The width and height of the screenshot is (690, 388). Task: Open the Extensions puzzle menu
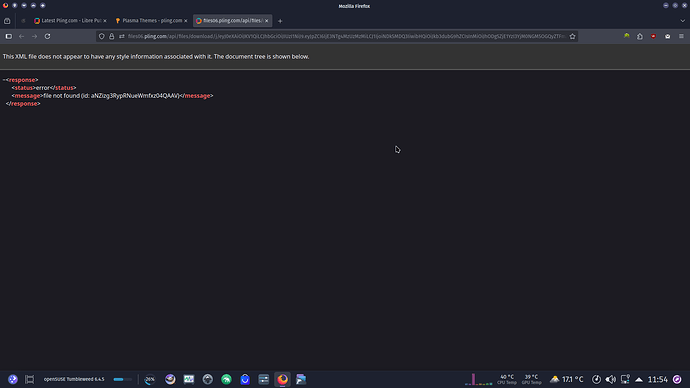(640, 37)
